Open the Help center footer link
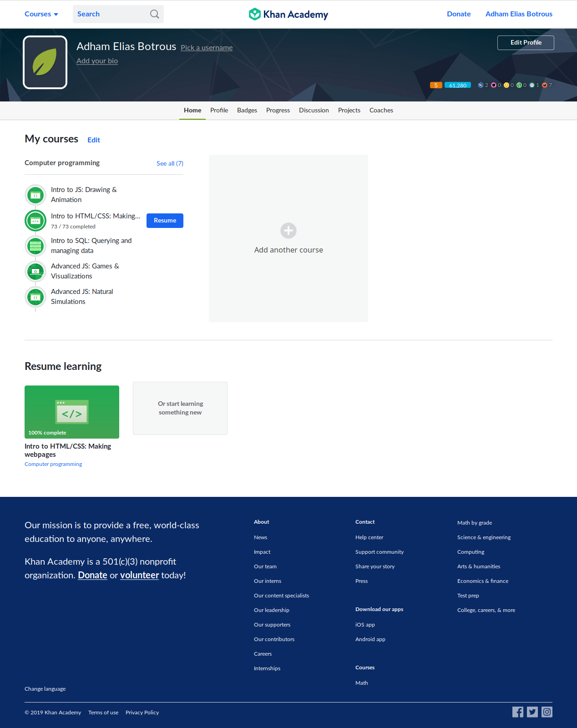The width and height of the screenshot is (577, 728). pyautogui.click(x=369, y=537)
